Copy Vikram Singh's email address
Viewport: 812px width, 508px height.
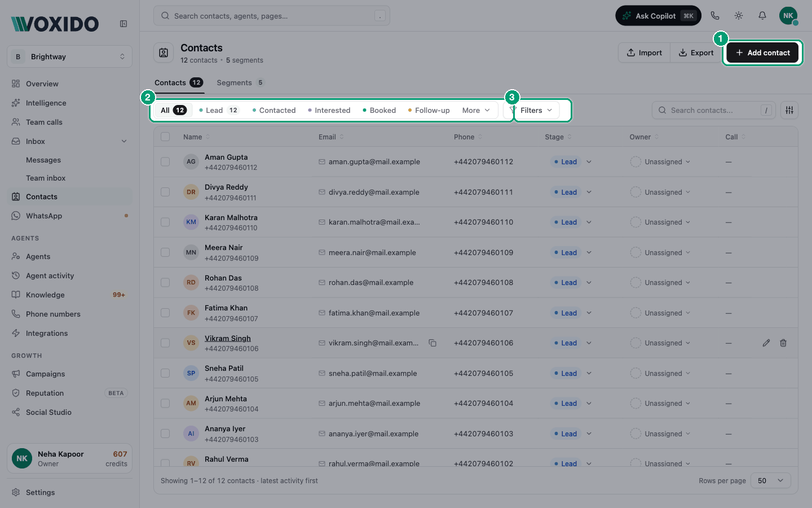tap(433, 343)
